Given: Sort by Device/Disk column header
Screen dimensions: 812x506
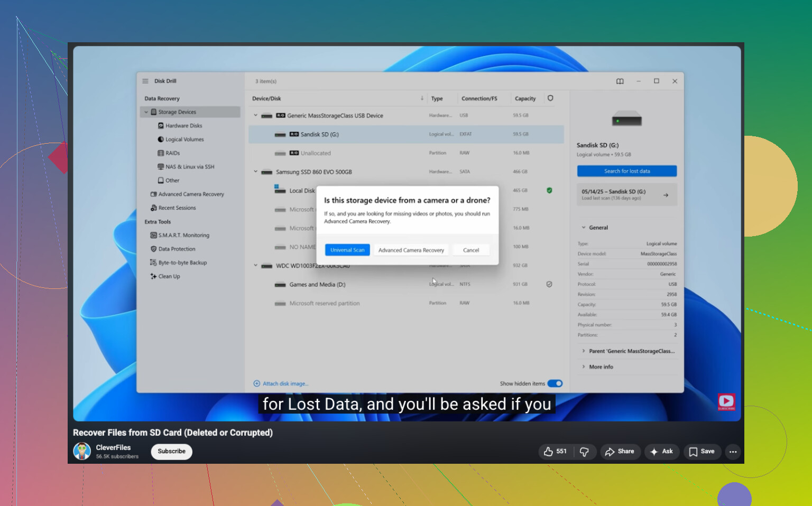Looking at the screenshot, I should coord(266,99).
